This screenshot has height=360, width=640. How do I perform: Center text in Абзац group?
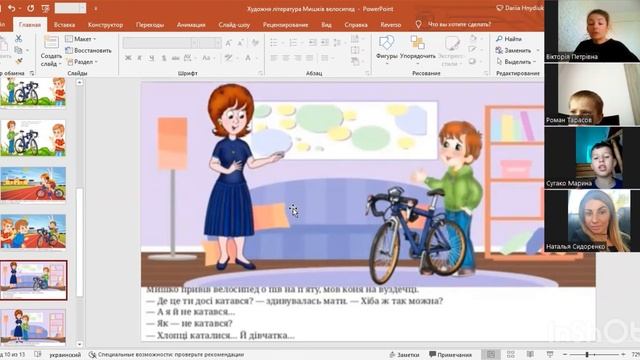coord(286,58)
